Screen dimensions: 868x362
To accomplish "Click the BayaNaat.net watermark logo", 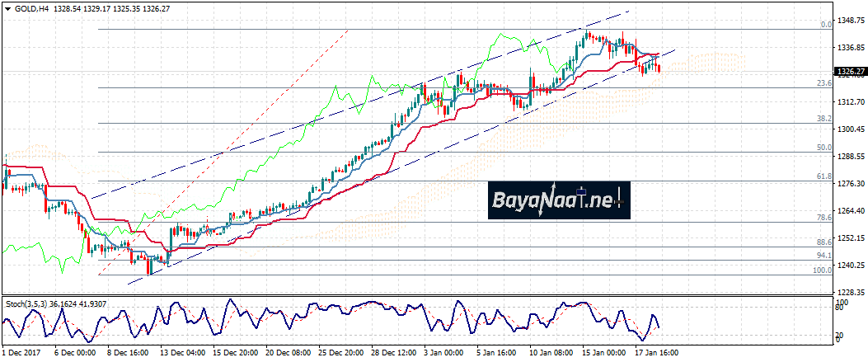I will tap(559, 200).
